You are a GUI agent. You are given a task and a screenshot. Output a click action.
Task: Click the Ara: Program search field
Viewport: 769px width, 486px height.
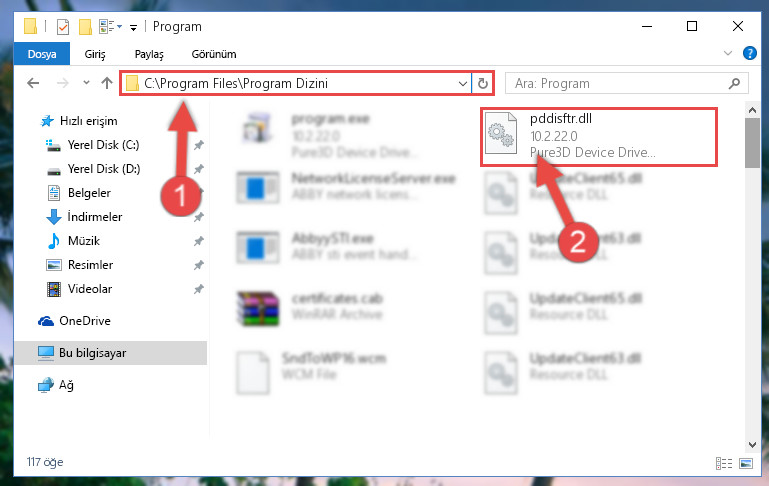tap(617, 83)
